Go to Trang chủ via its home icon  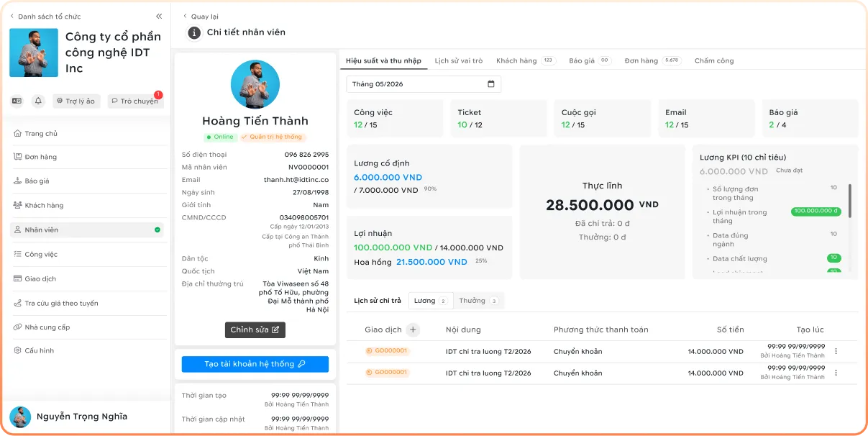[x=17, y=134]
